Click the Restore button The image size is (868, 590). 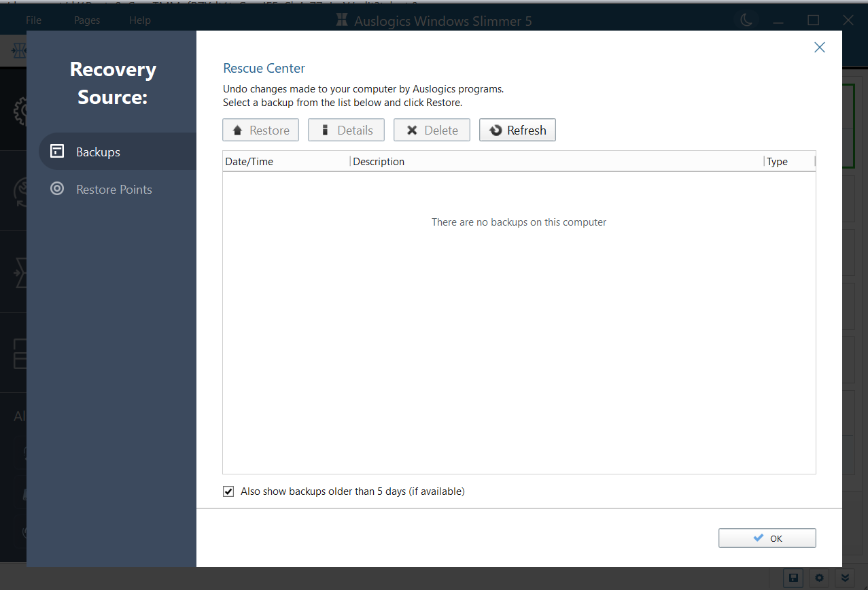260,130
